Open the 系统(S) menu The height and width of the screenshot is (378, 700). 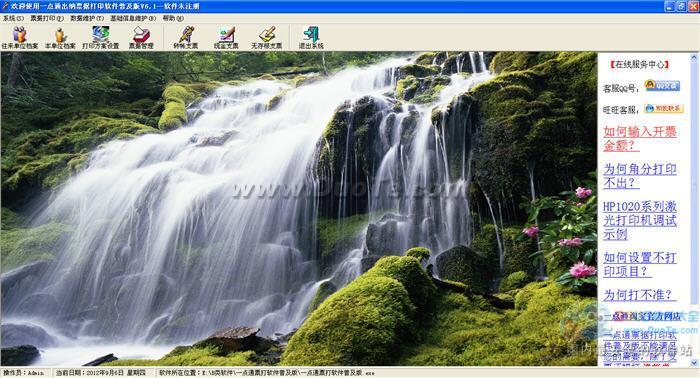[13, 18]
